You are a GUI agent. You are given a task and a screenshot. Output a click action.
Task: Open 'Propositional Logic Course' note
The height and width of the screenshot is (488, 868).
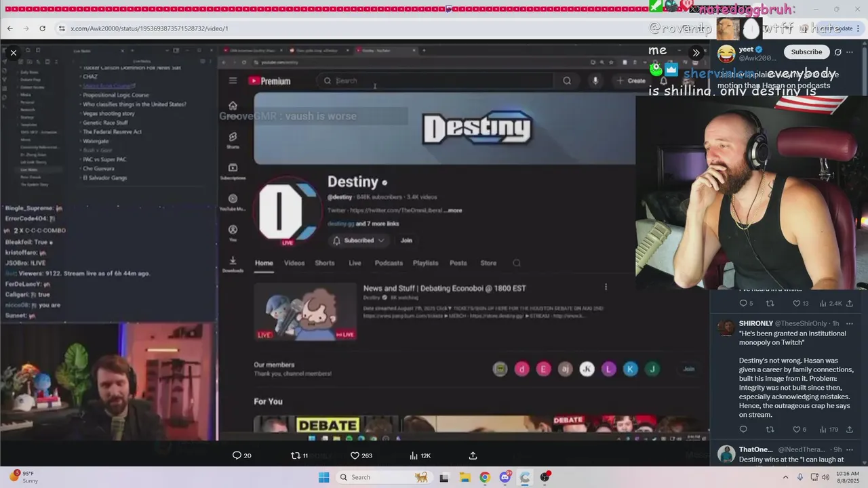(115, 95)
